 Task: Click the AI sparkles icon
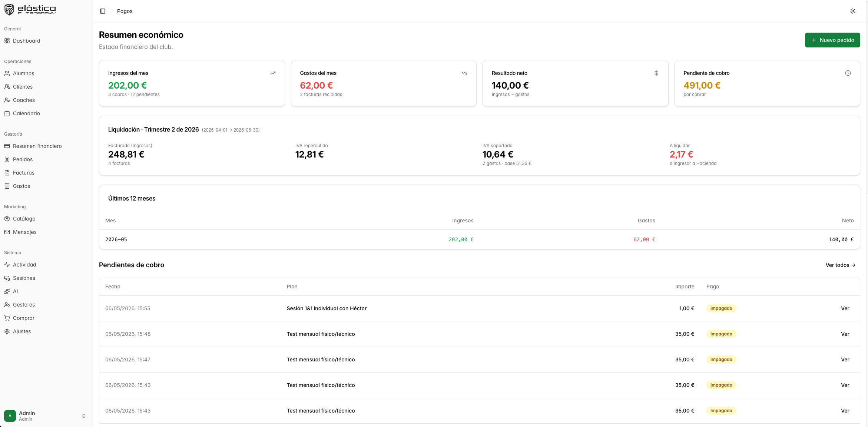[x=7, y=291]
